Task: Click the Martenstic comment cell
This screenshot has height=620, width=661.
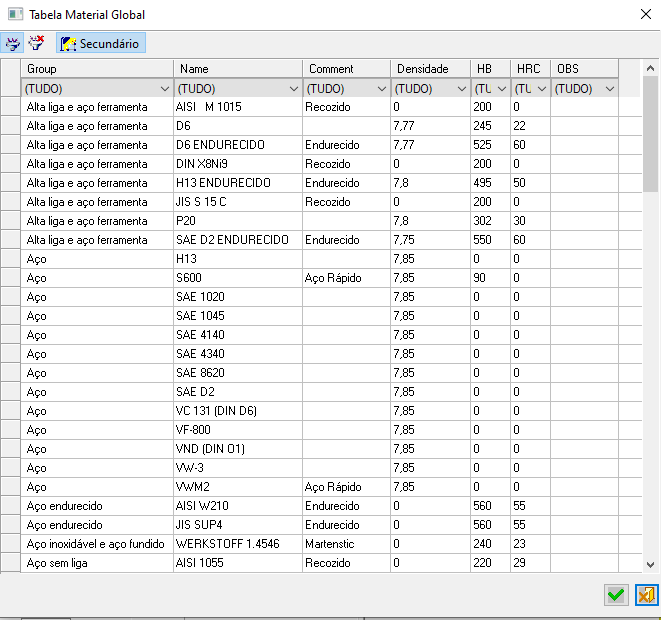Action: click(347, 544)
